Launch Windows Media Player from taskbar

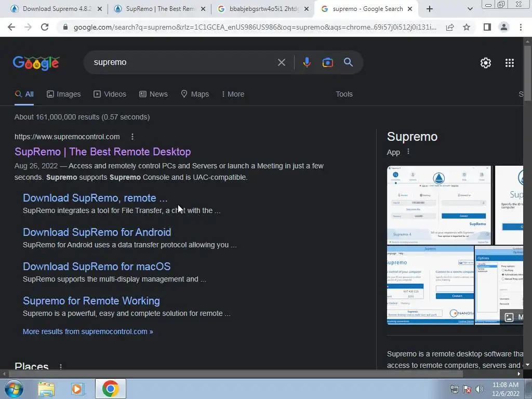click(77, 389)
